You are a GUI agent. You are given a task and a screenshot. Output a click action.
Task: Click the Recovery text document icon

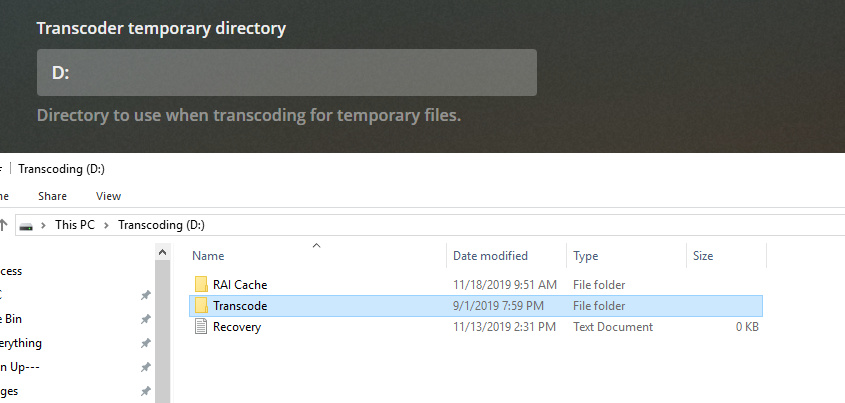point(200,327)
